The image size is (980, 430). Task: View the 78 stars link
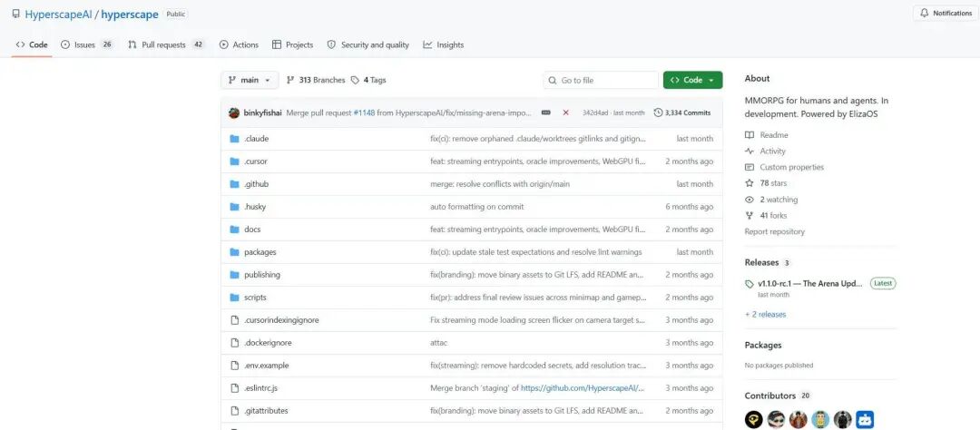point(766,183)
